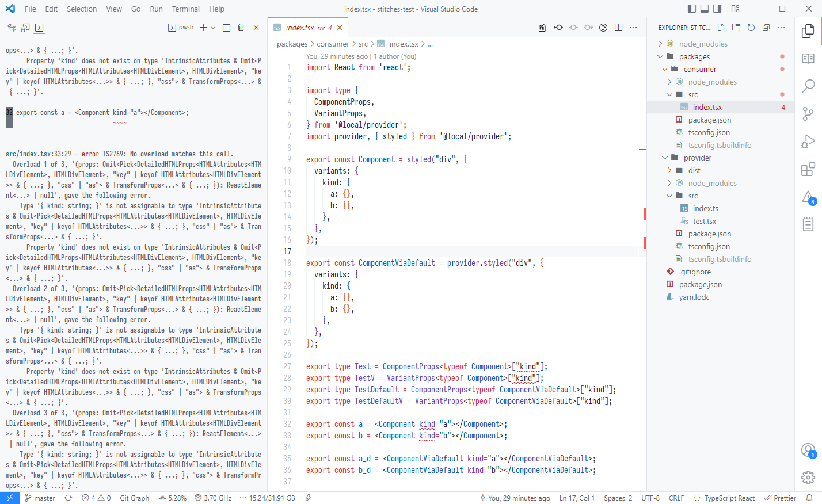Image resolution: width=822 pixels, height=504 pixels.
Task: Toggle the bottom Panel layout button
Action: click(x=705, y=9)
